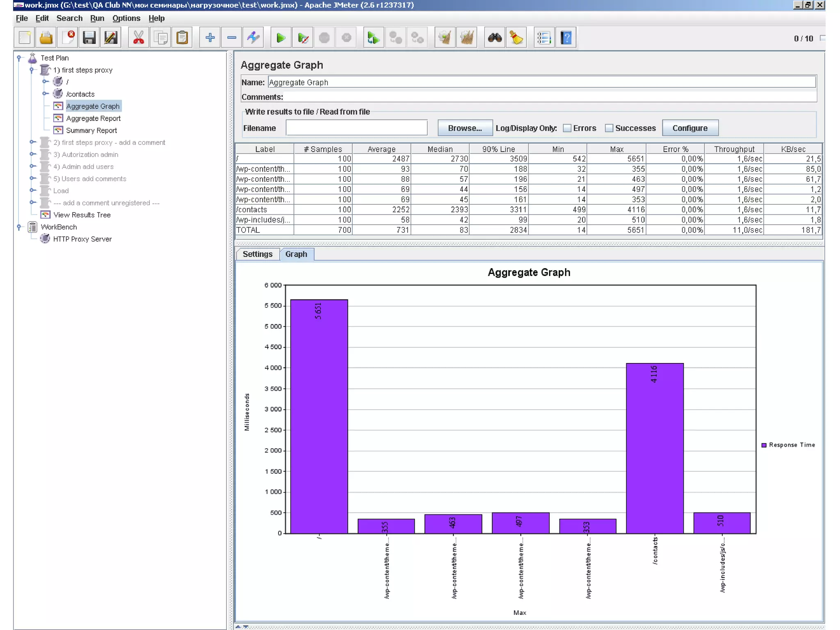Enable the Errors checkbox

(x=567, y=128)
